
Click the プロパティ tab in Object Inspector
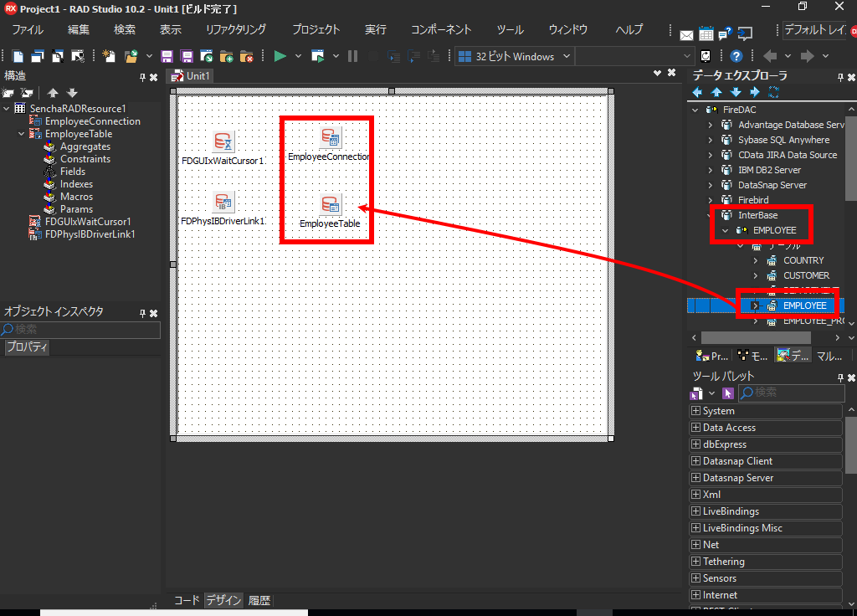click(x=27, y=347)
